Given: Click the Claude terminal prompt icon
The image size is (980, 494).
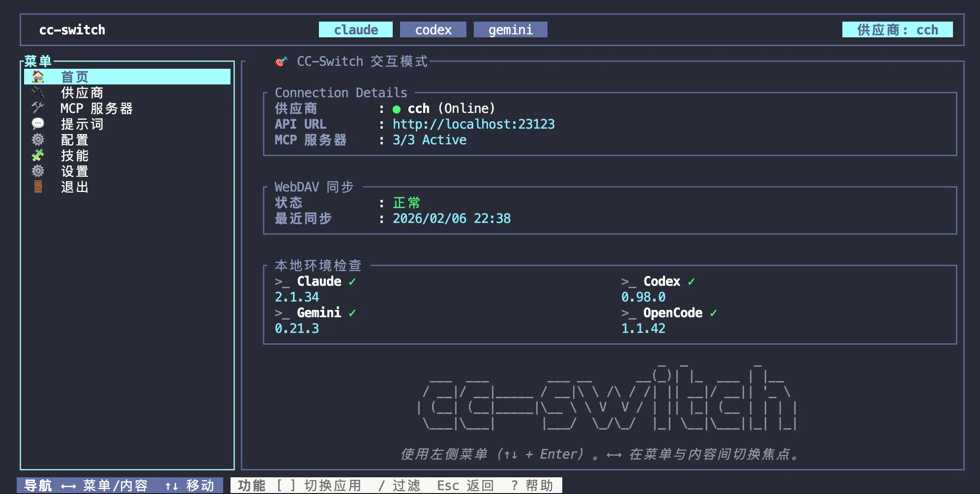Looking at the screenshot, I should (x=282, y=282).
